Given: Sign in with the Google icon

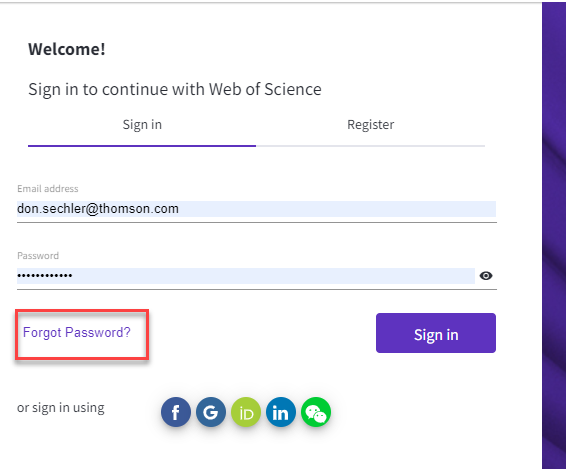Looking at the screenshot, I should click(x=211, y=412).
